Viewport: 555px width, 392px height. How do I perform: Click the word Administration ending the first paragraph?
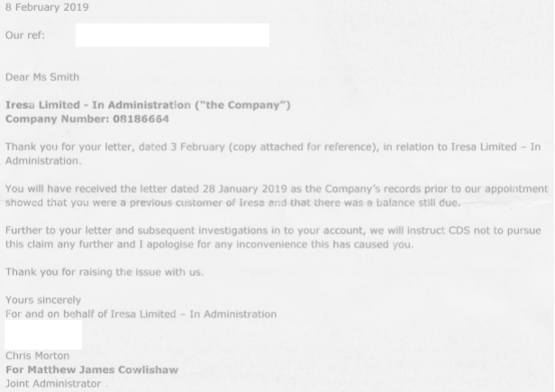coord(43,160)
